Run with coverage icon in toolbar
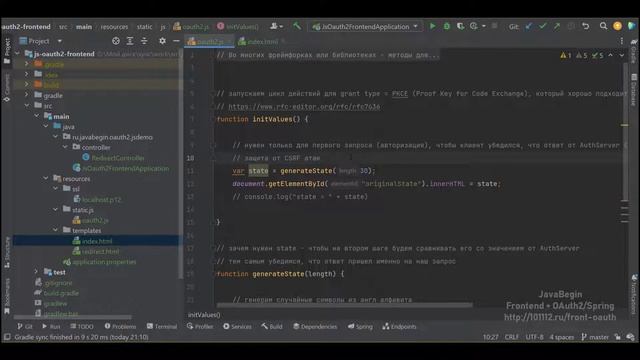The width and height of the screenshot is (640, 360). point(460,27)
